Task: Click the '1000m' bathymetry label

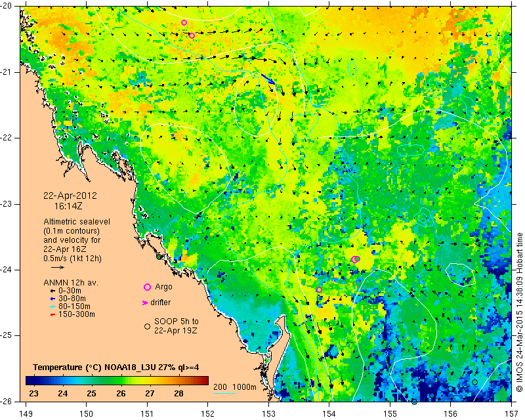Action: 244,387
